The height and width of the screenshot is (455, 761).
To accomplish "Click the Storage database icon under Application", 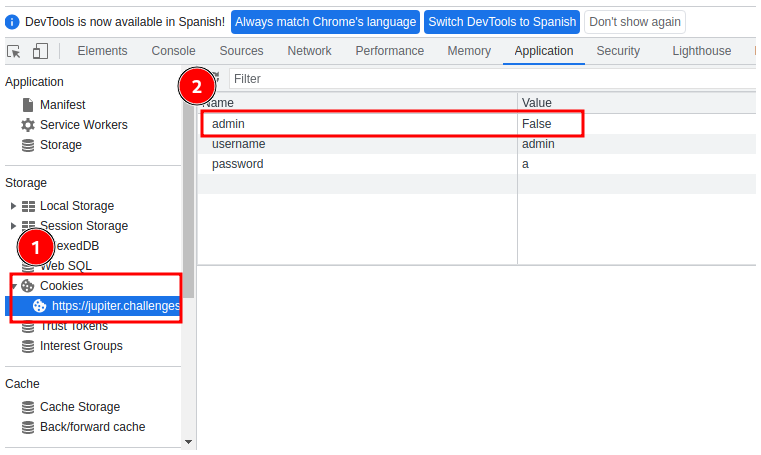I will (28, 145).
